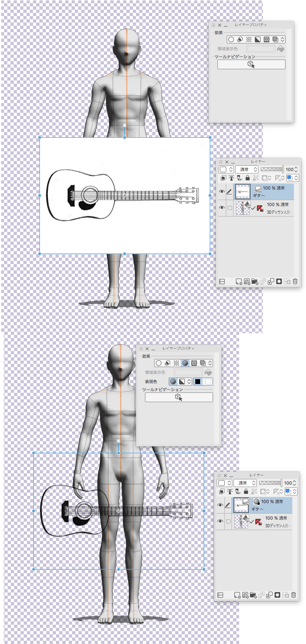Click layer view change icon in upper Layer panel
Image resolution: width=306 pixels, height=644 pixels.
222,281
